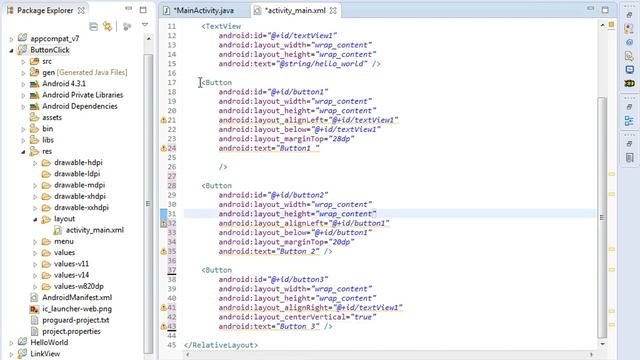Open the Package Explorer View Menu triangle
The height and width of the screenshot is (360, 640).
click(144, 25)
